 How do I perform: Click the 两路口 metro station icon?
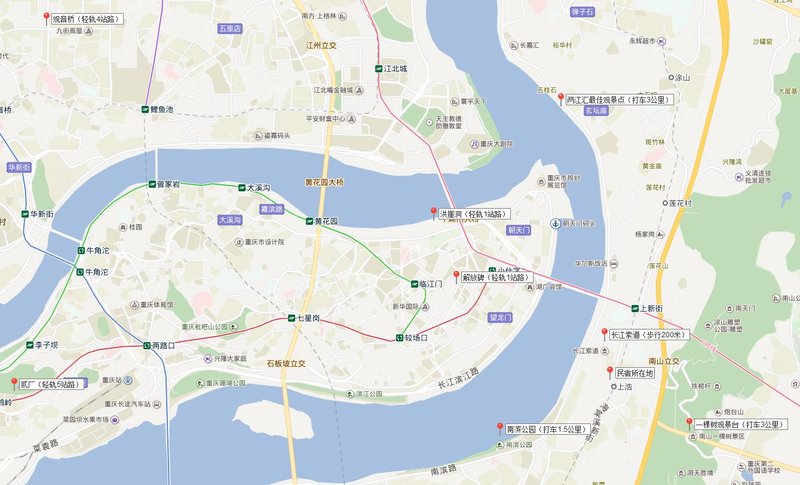[x=147, y=345]
